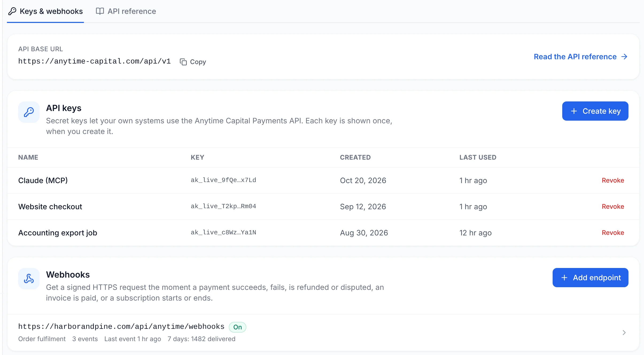
Task: Revoke the Accounting export job key
Action: click(x=613, y=233)
